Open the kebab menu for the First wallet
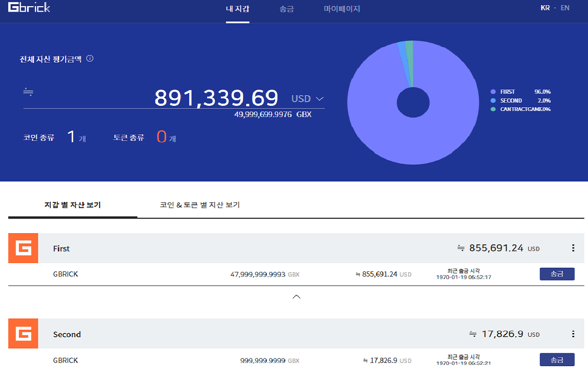588x368 pixels. (x=573, y=248)
